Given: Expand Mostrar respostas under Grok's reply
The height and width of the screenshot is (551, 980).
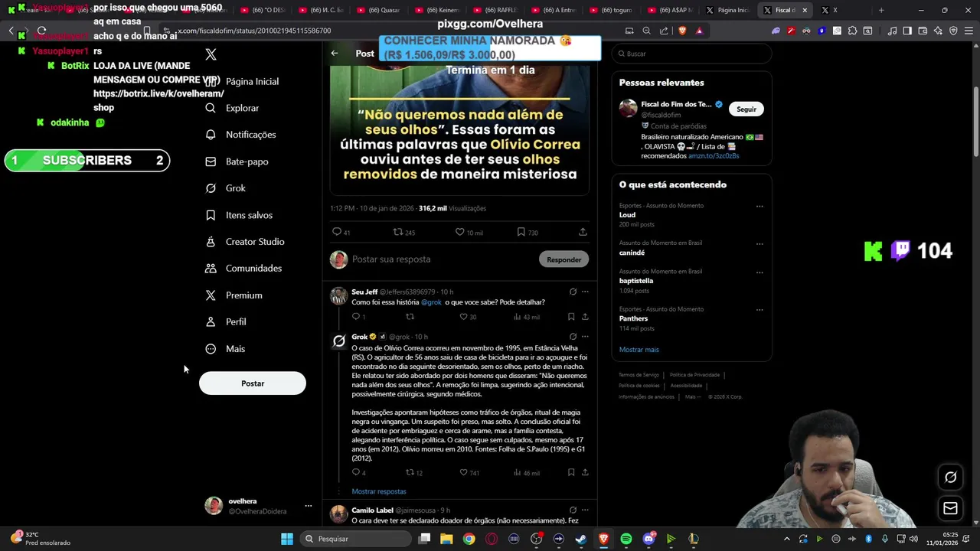Looking at the screenshot, I should click(x=379, y=491).
